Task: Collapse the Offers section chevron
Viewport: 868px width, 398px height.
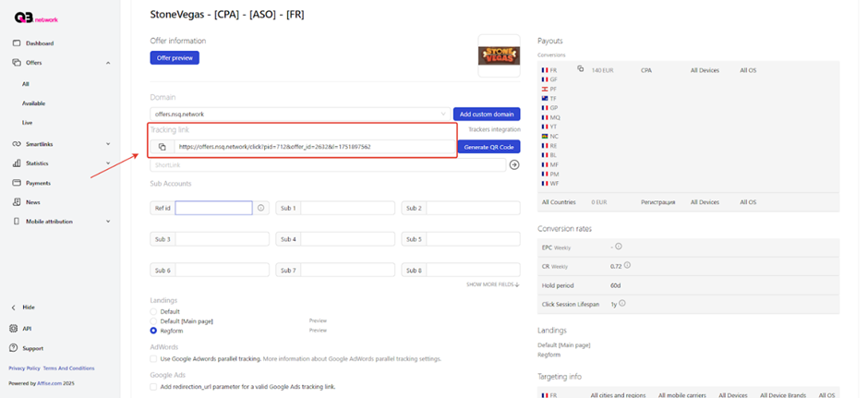Action: [108, 63]
